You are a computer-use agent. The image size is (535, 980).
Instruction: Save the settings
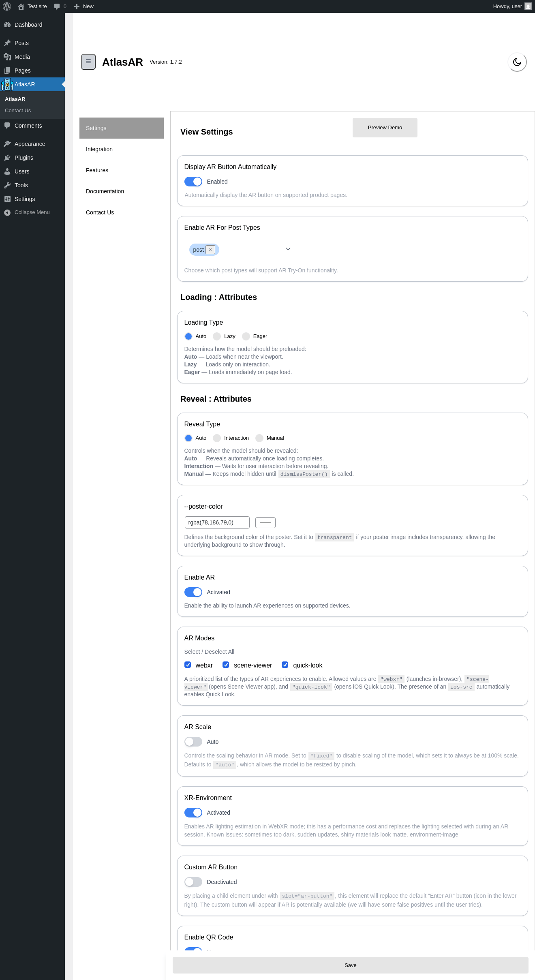(x=351, y=965)
